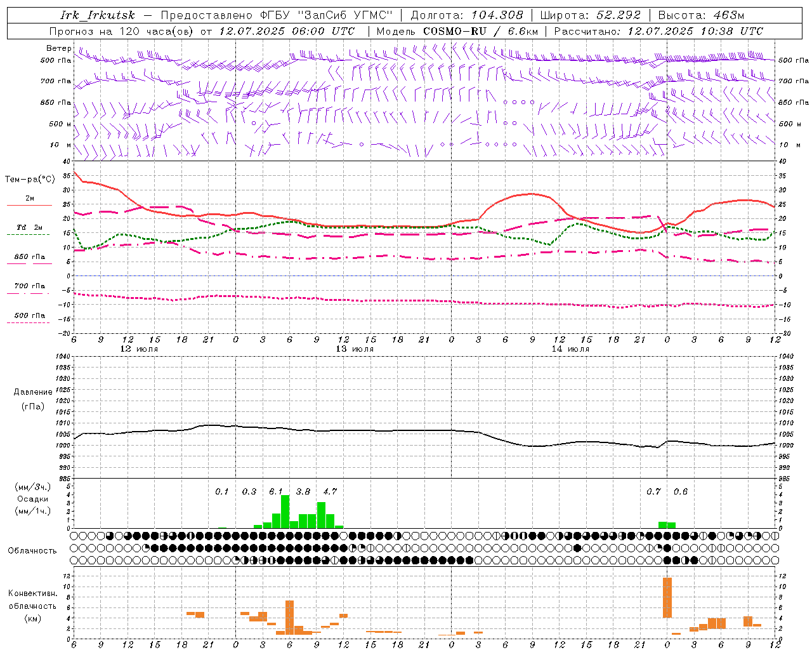
Task: Click the 3.8 precipitation total
Action: [x=303, y=491]
